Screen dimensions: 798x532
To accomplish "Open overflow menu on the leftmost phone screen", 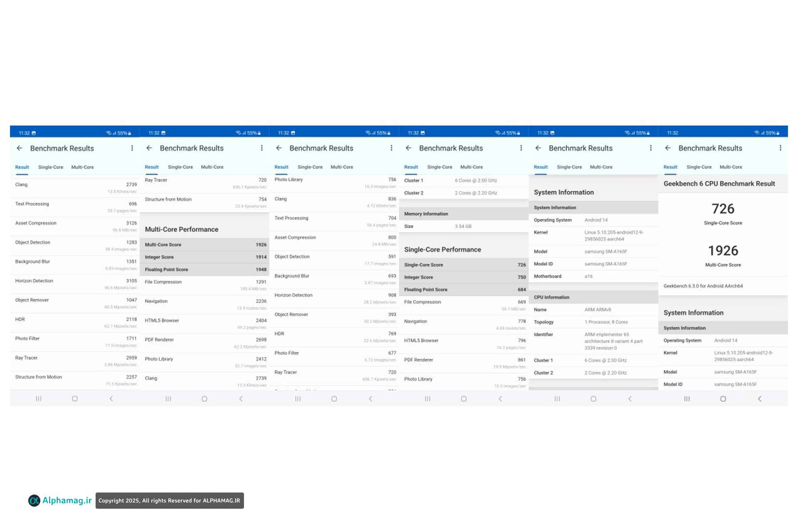I will [132, 148].
